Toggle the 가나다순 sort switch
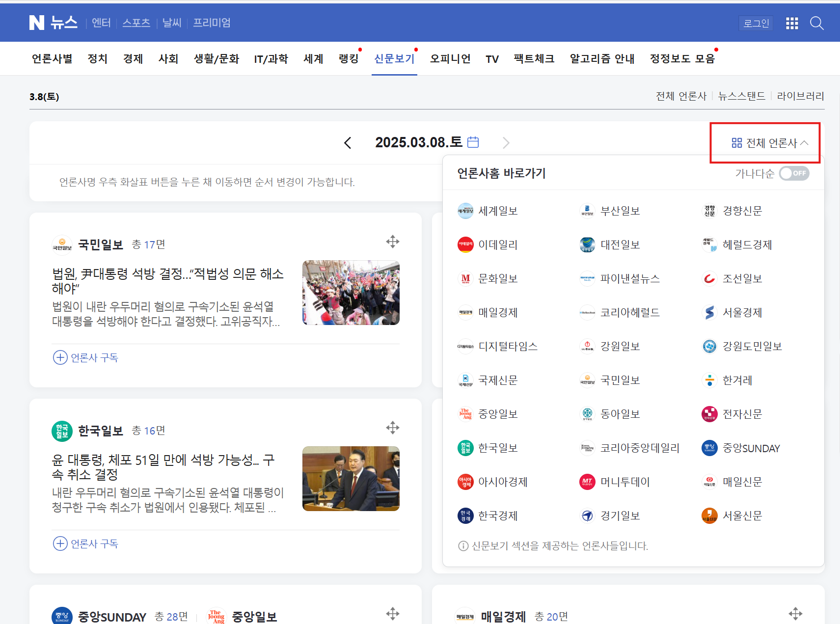840x624 pixels. pyautogui.click(x=794, y=173)
